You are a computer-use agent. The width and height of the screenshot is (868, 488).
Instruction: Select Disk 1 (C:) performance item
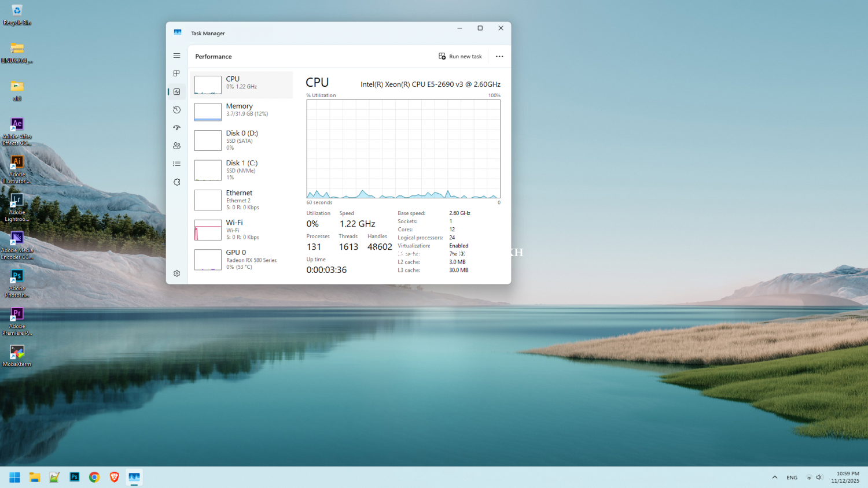241,170
